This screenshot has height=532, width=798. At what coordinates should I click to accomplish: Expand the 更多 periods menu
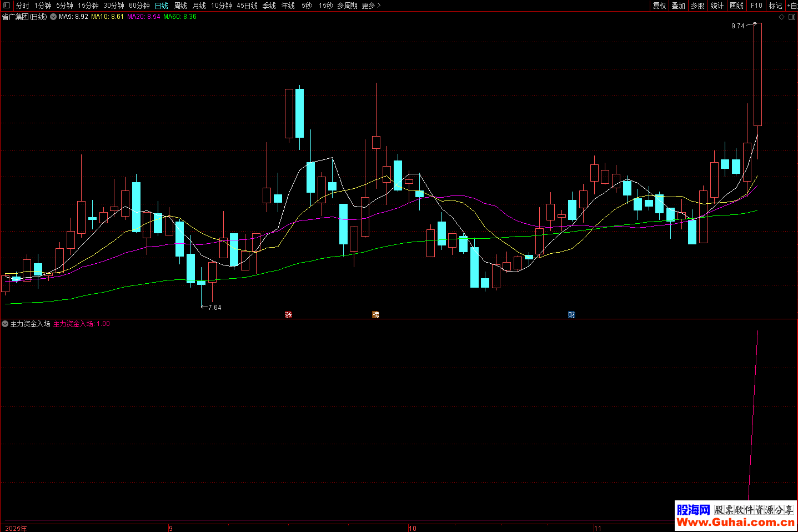[x=370, y=6]
